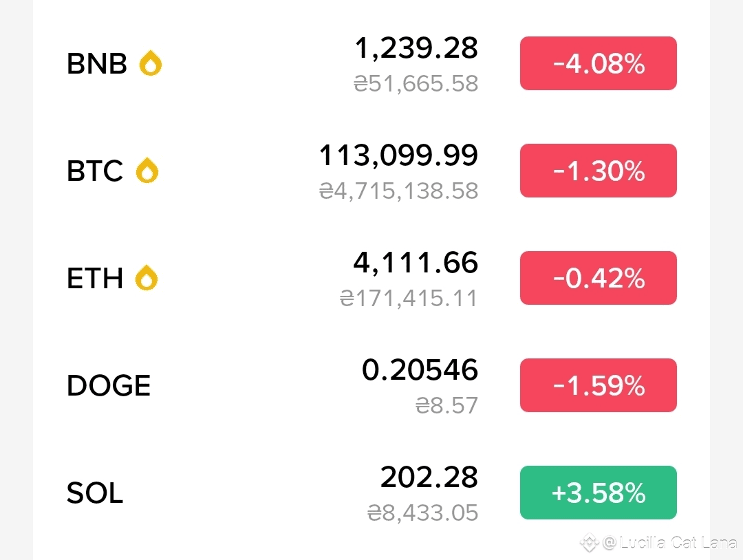
Task: Click the Binance logo watermark icon
Action: point(589,543)
